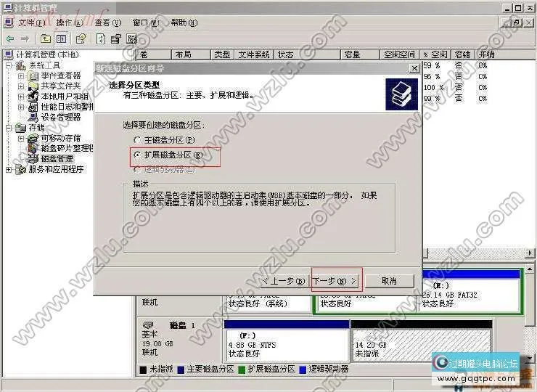
Task: Select 本地用户和组 tree node
Action: click(x=65, y=97)
